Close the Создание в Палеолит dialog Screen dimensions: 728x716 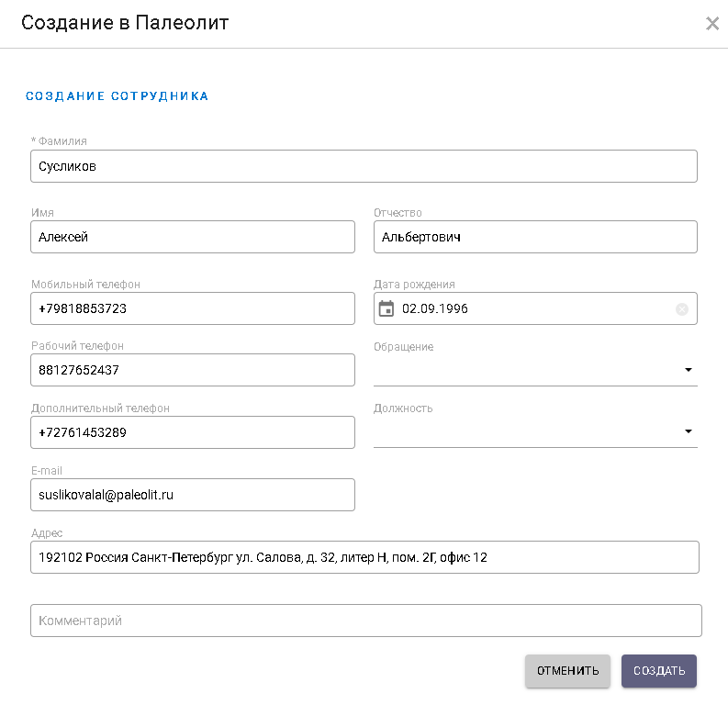tap(712, 23)
